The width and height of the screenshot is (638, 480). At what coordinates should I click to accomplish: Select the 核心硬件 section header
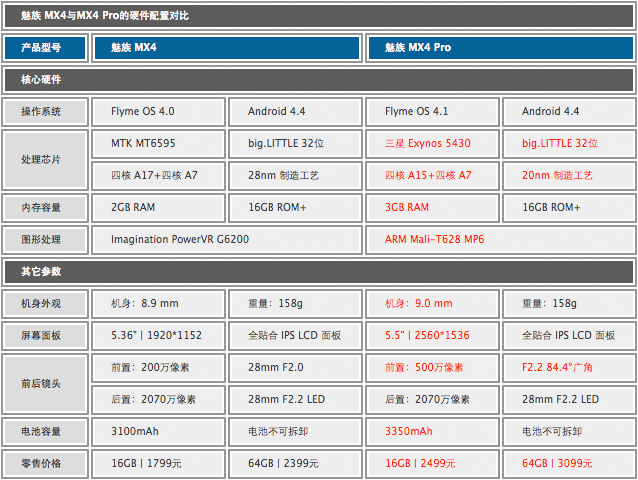coord(319,80)
